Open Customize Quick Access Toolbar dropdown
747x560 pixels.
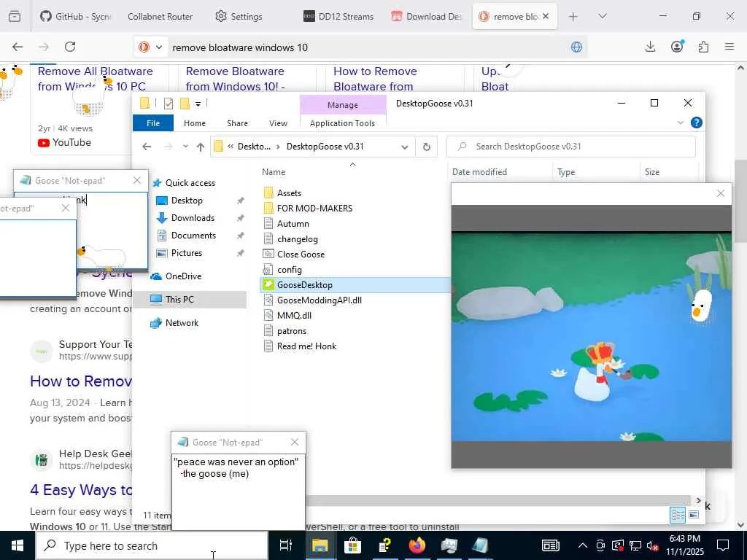tap(198, 104)
